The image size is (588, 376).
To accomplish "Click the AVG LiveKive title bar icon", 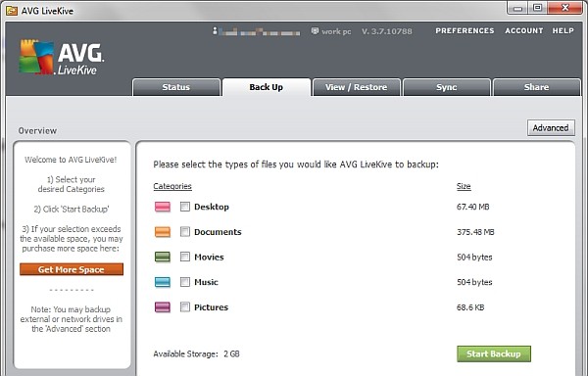I will 12,11.
